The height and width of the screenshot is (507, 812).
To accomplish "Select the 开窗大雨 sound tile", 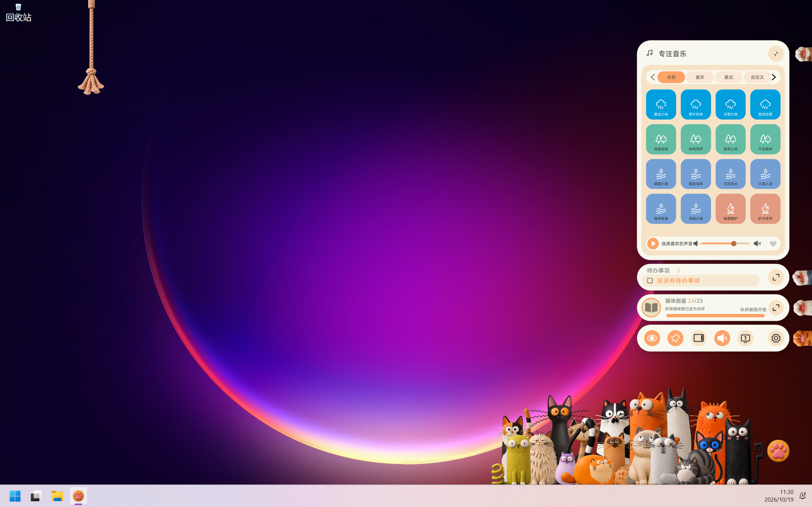I will (730, 104).
